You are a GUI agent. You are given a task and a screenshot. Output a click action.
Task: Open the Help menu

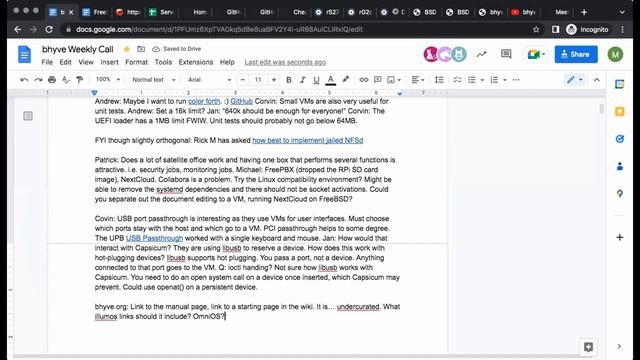(227, 62)
